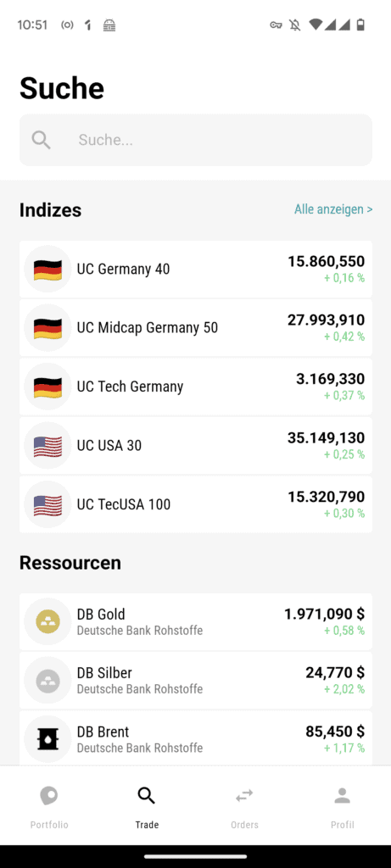The image size is (391, 868).
Task: Tap the US flag of UC USA 30
Action: pyautogui.click(x=47, y=446)
